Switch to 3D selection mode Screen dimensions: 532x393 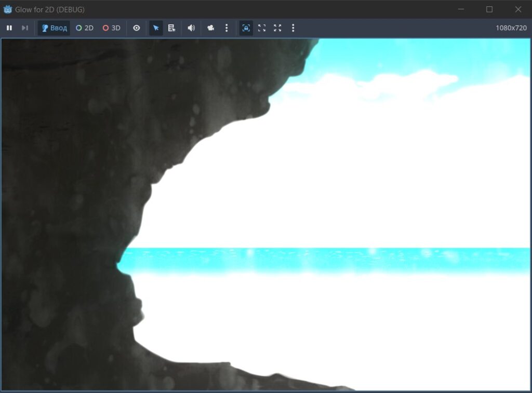(x=112, y=28)
